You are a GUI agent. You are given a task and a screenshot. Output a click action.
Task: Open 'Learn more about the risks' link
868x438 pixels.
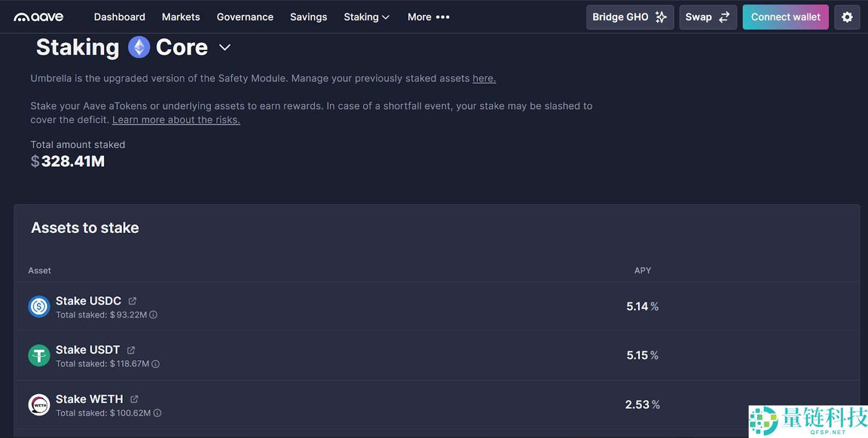(176, 119)
